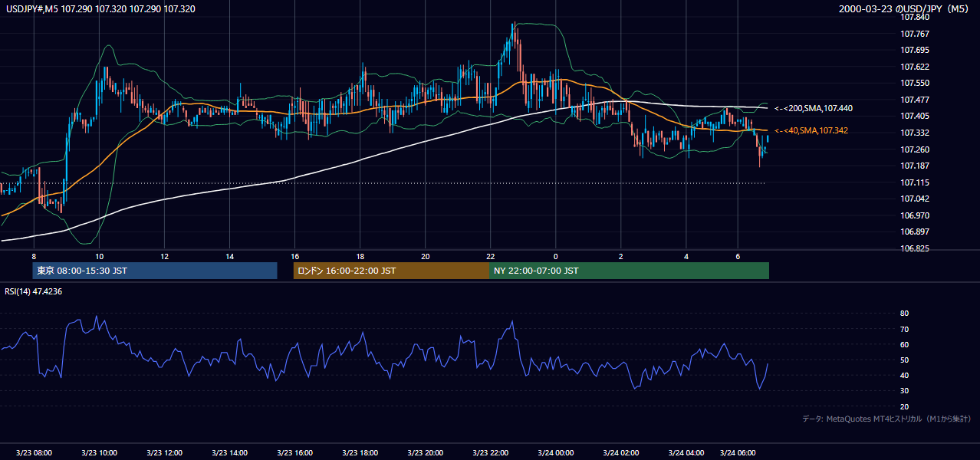Screen dimensions: 980x460
Task: Click price axis label 107.767
Action: point(915,34)
